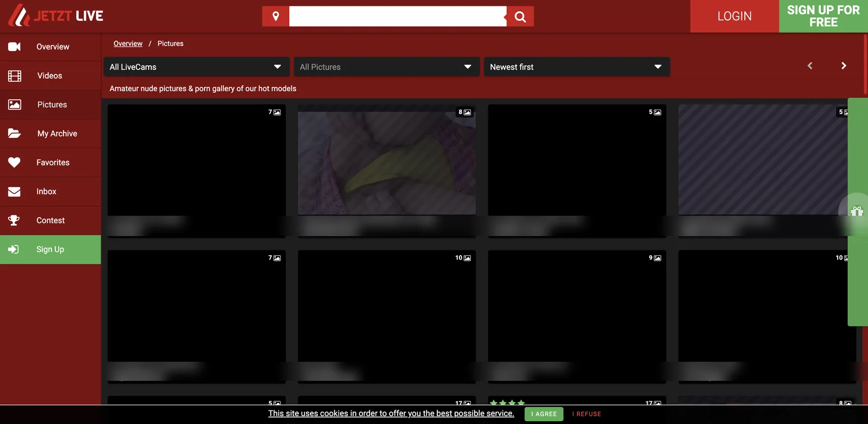Click the Inbox envelope icon
868x424 pixels.
tap(15, 191)
